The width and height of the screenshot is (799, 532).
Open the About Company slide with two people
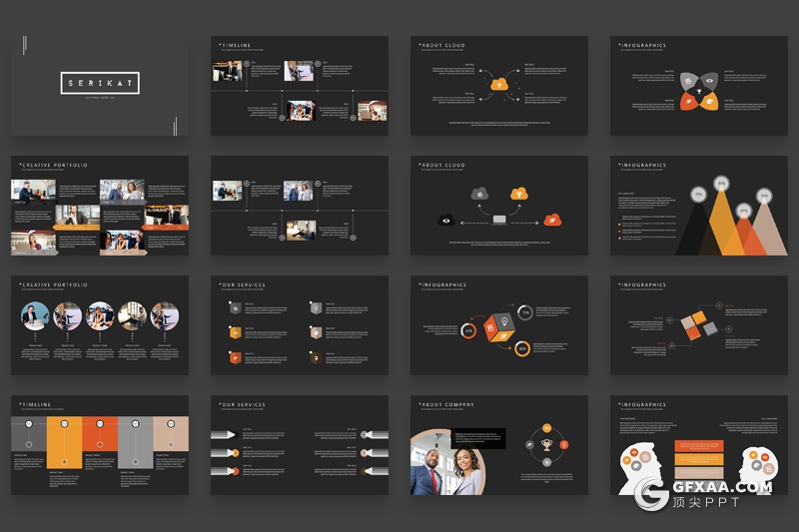(498, 445)
